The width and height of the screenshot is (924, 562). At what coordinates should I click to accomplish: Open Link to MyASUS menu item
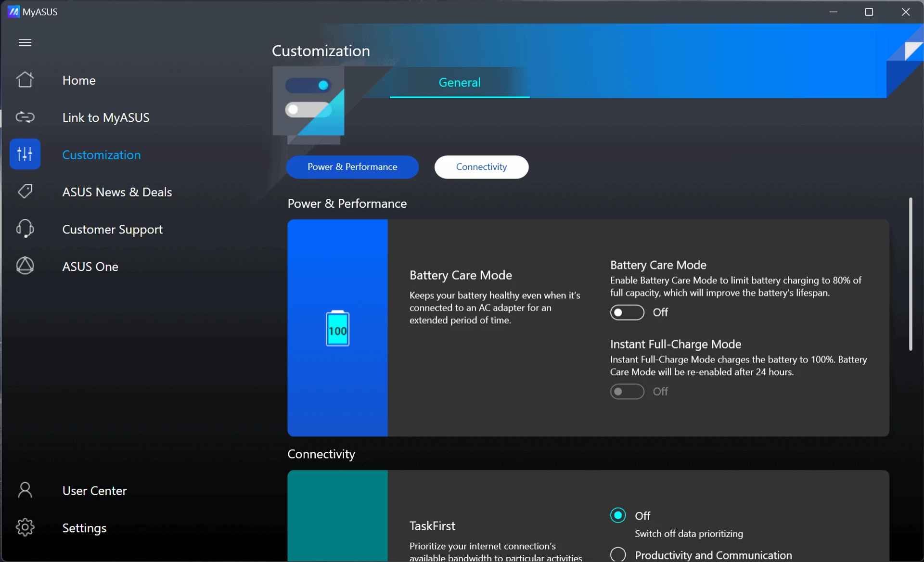(x=106, y=117)
